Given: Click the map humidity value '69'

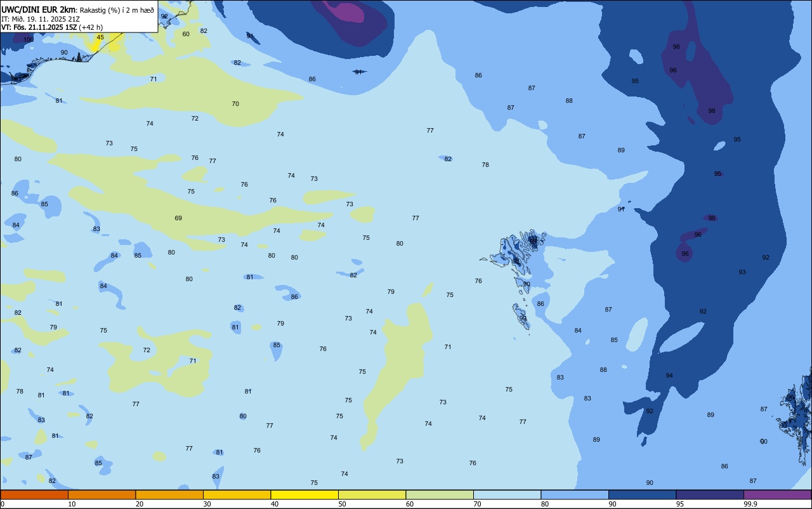Looking at the screenshot, I should tap(178, 218).
